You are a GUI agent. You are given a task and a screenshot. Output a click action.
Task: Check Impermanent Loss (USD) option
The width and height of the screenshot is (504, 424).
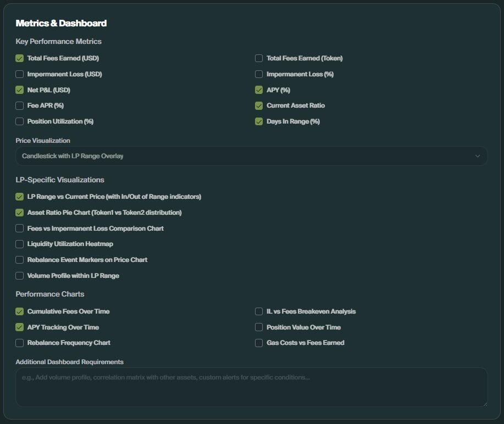pyautogui.click(x=20, y=74)
